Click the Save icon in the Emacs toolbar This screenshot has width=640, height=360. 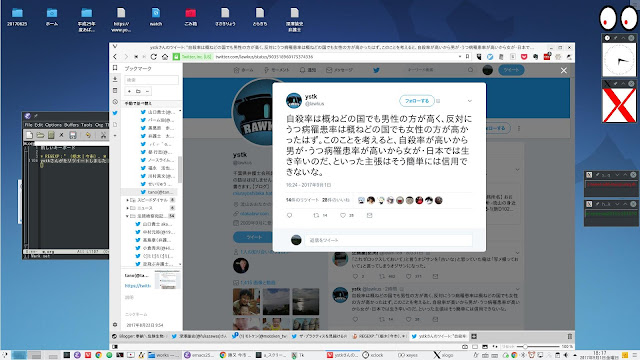[73, 135]
